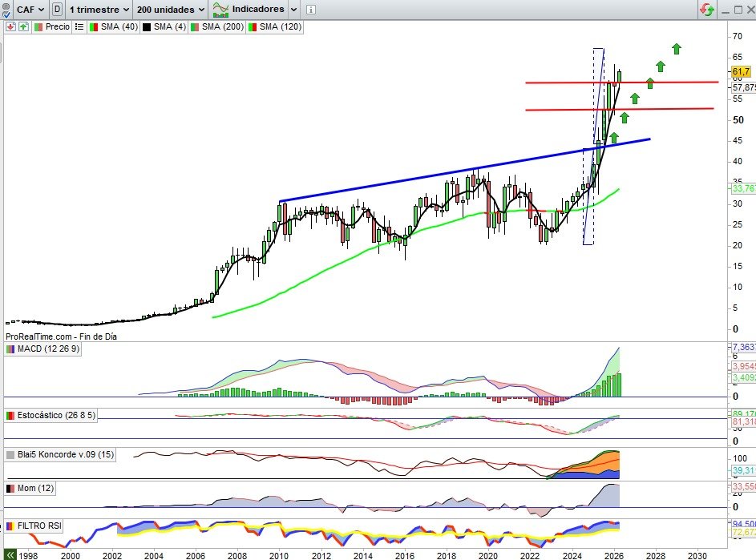Click the link-group icon at top left
Viewport: 756px width, 560px height.
tap(6, 10)
